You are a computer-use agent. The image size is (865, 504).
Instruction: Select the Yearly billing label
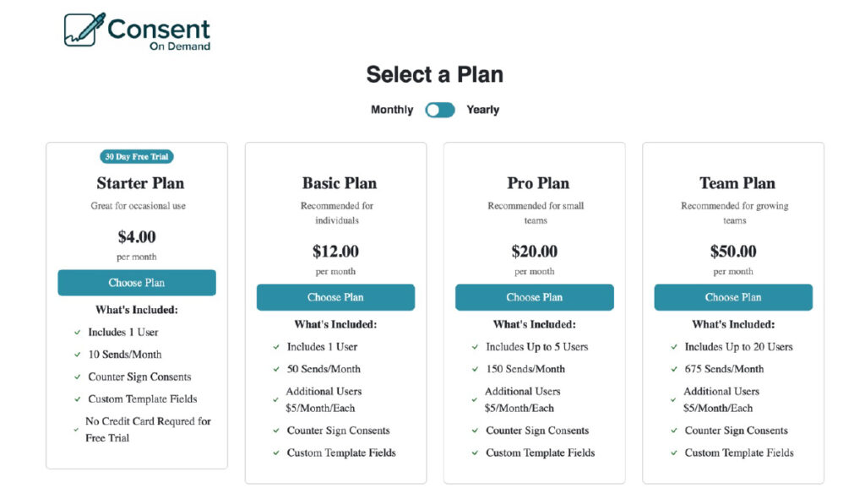[x=482, y=110]
